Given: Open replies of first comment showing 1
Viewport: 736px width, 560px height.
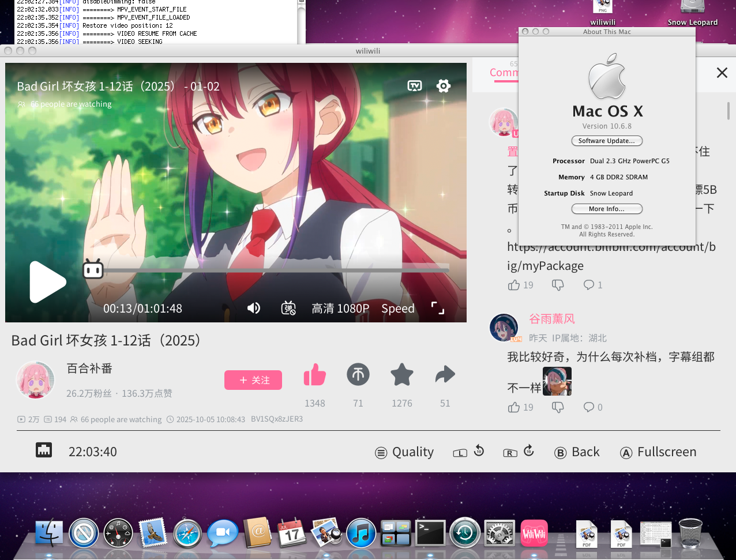Looking at the screenshot, I should [593, 285].
